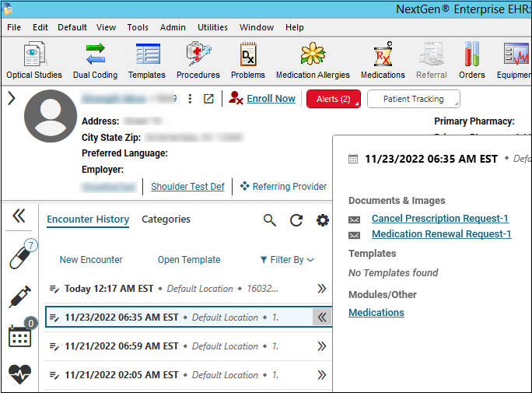Open the Procedures module
The height and width of the screenshot is (393, 532).
click(x=198, y=61)
